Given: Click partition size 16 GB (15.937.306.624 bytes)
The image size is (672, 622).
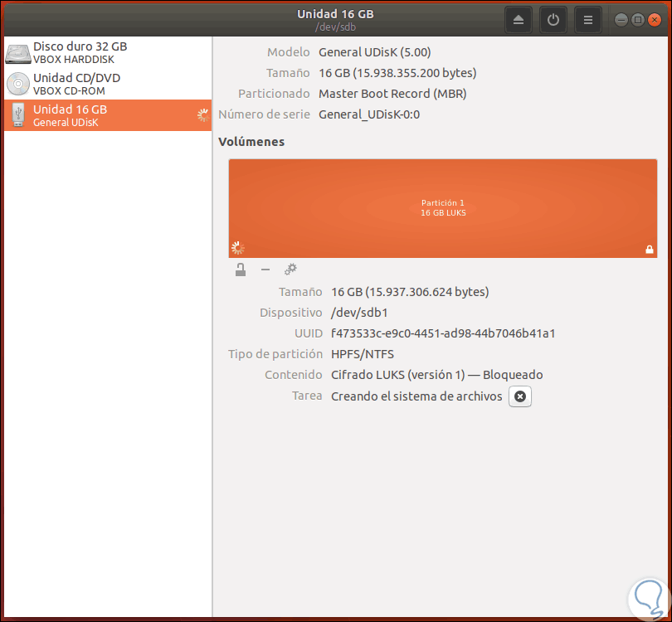Looking at the screenshot, I should click(x=410, y=292).
